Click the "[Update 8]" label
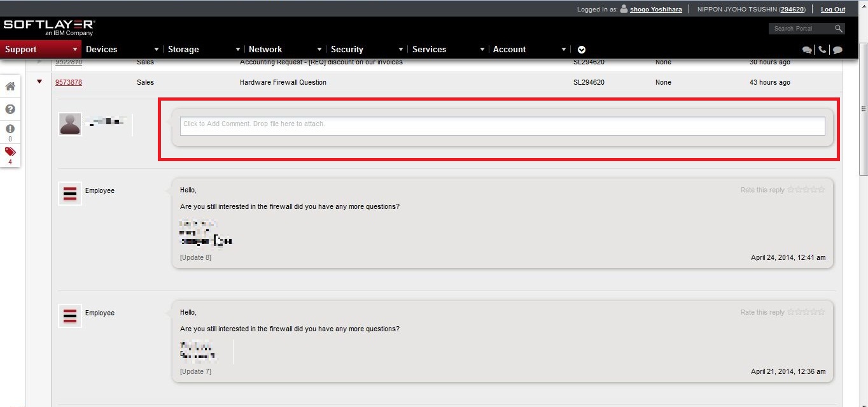868x407 pixels. point(195,257)
